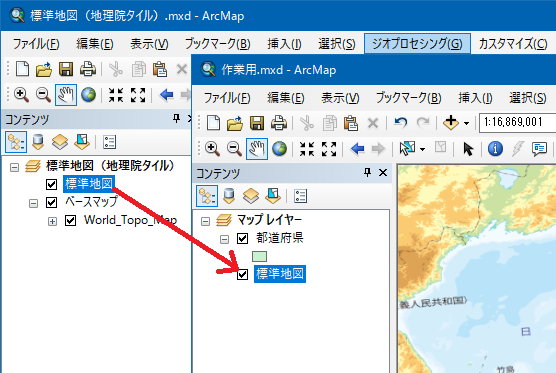Image resolution: width=556 pixels, height=373 pixels.
Task: Toggle World_Topo_Map layer checkbox
Action: (71, 221)
